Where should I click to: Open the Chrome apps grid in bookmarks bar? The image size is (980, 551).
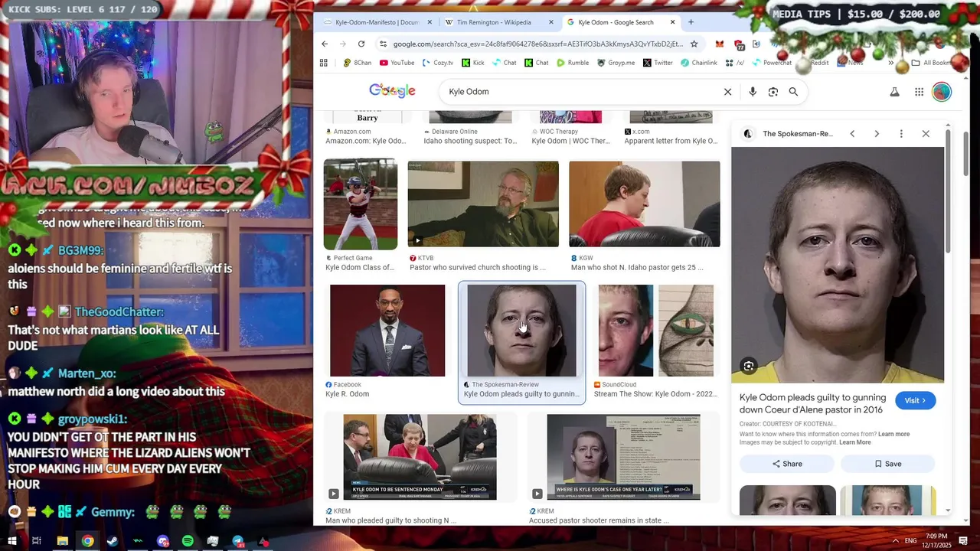point(324,63)
